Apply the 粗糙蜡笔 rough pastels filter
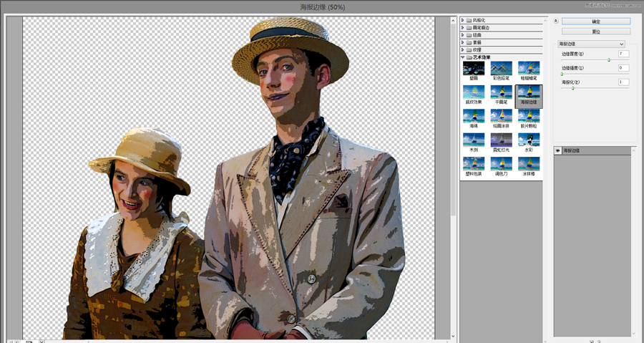Viewport: 644px width, 343px height. tap(529, 69)
